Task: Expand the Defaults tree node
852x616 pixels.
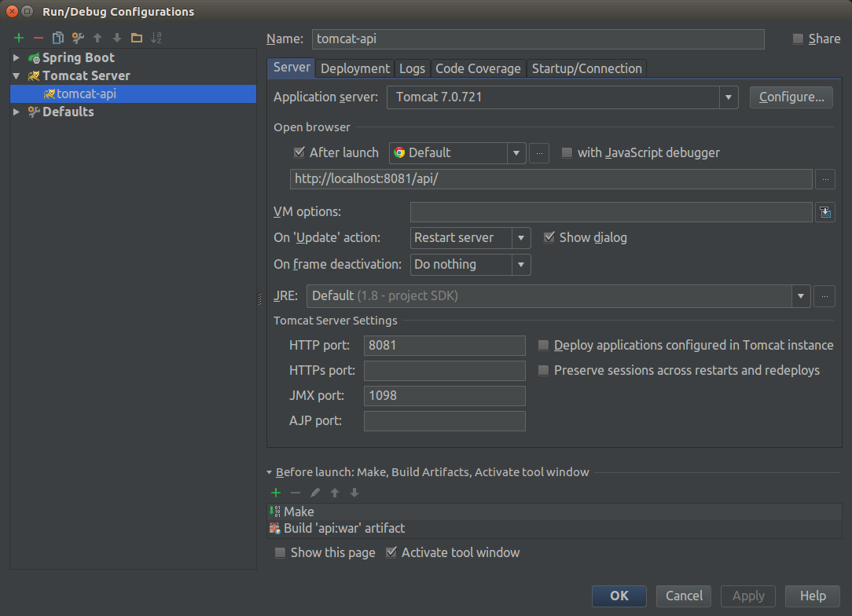Action: [17, 112]
